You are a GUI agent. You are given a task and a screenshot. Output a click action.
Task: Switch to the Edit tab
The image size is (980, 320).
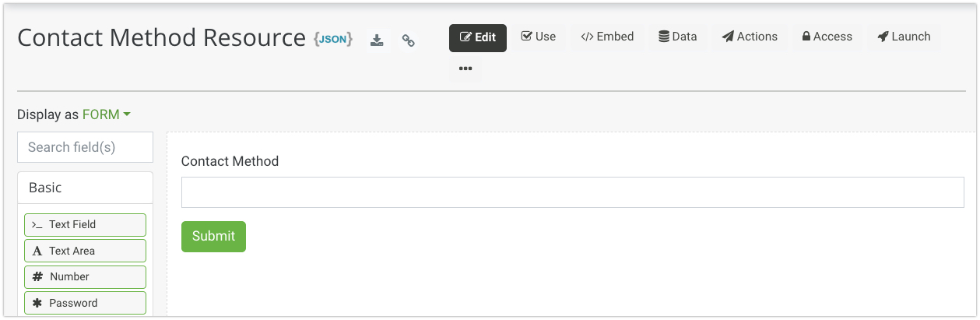coord(478,37)
